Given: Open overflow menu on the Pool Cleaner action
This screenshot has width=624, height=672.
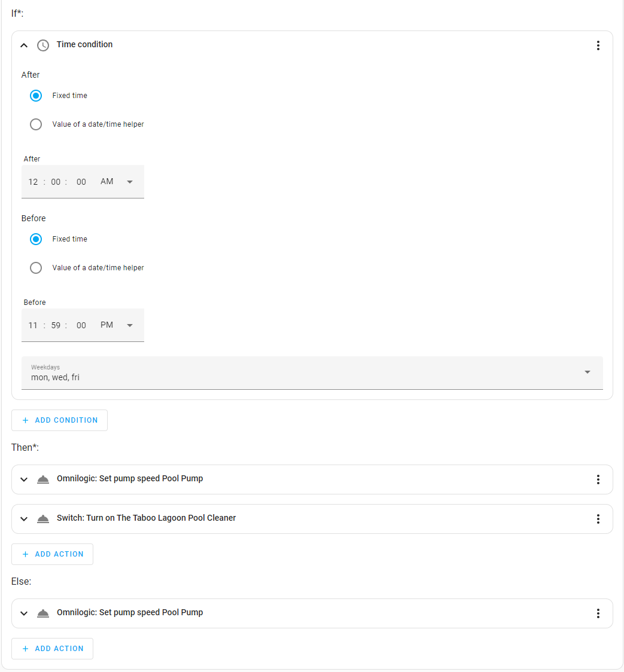Looking at the screenshot, I should [598, 518].
